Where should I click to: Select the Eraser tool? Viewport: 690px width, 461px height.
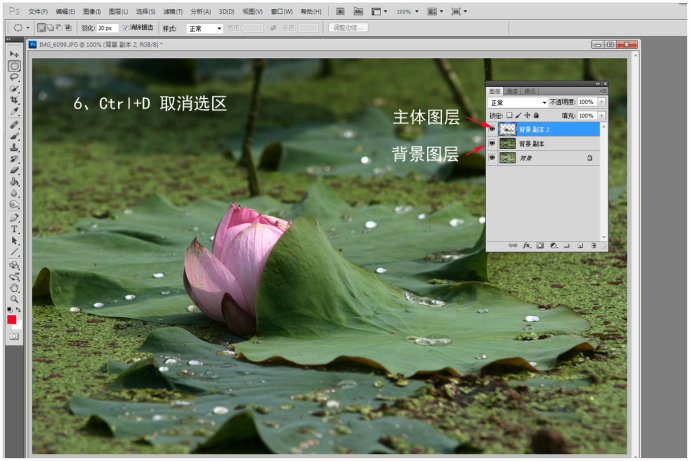pyautogui.click(x=14, y=170)
